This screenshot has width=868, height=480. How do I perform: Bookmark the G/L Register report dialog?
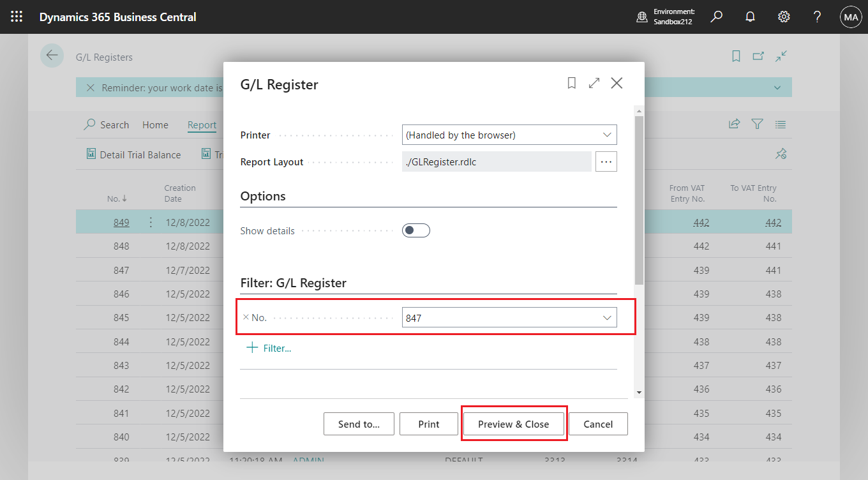571,83
